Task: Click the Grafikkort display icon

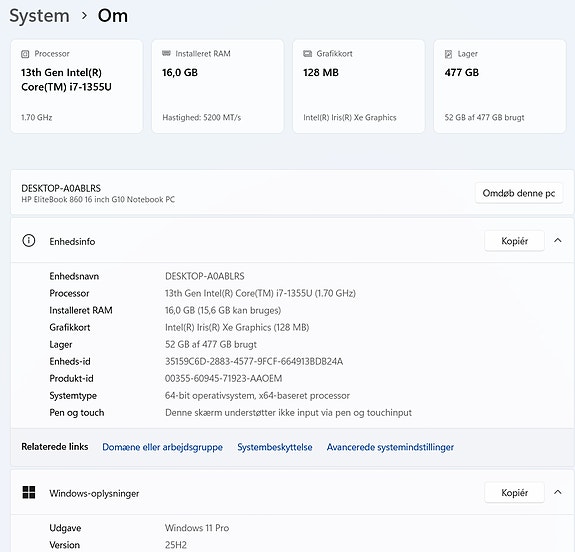Action: point(307,54)
